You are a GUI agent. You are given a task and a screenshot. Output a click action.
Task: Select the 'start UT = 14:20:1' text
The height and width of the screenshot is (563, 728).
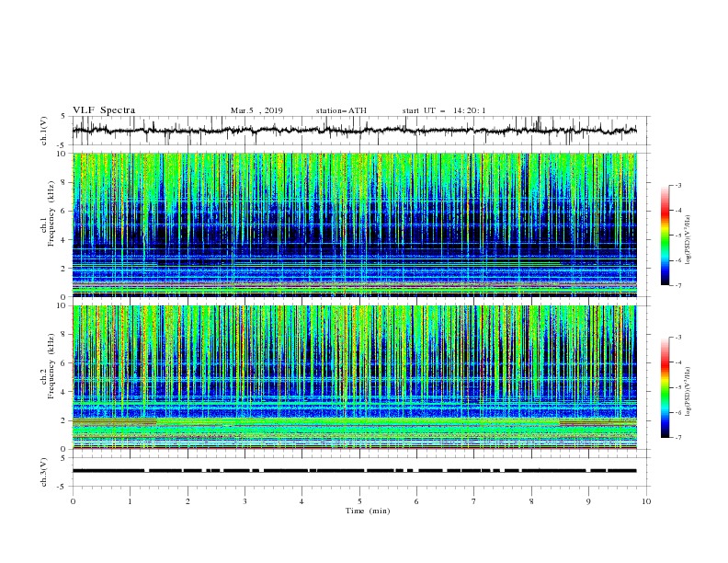click(444, 110)
